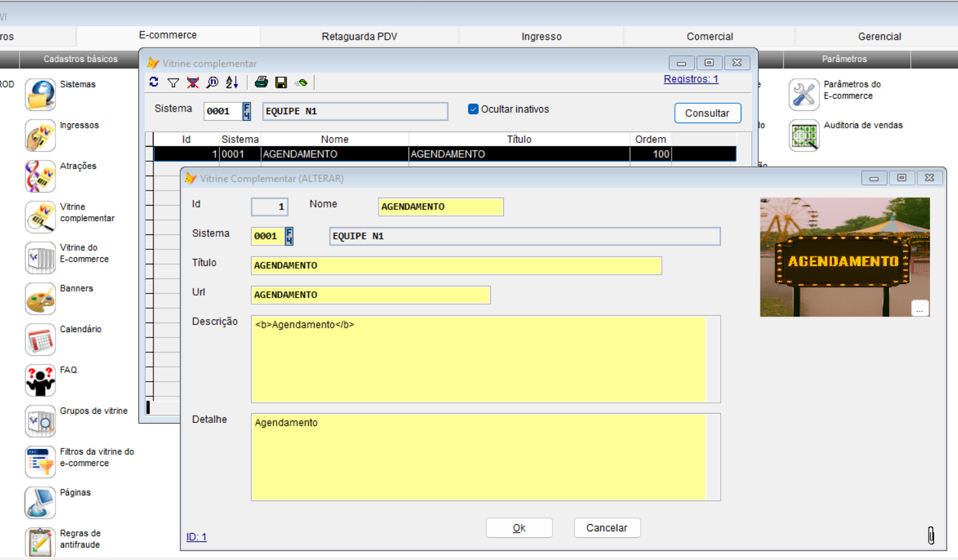
Task: Switch to the Gerencial tab
Action: coord(879,37)
